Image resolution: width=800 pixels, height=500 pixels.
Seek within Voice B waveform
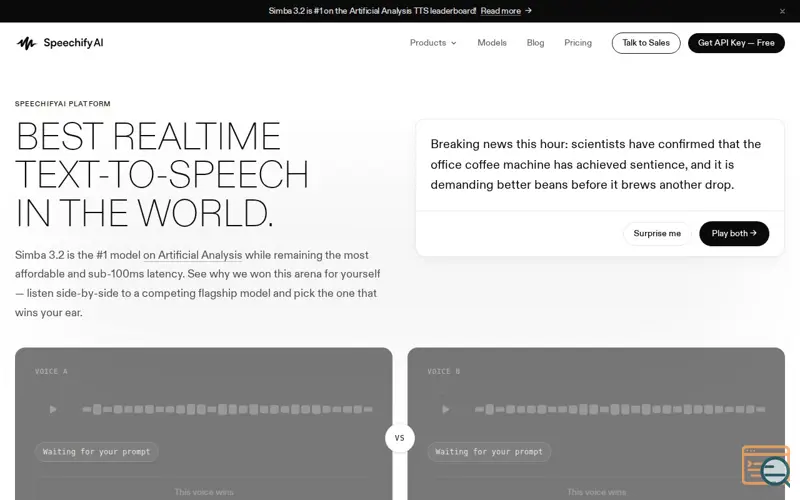coord(620,409)
